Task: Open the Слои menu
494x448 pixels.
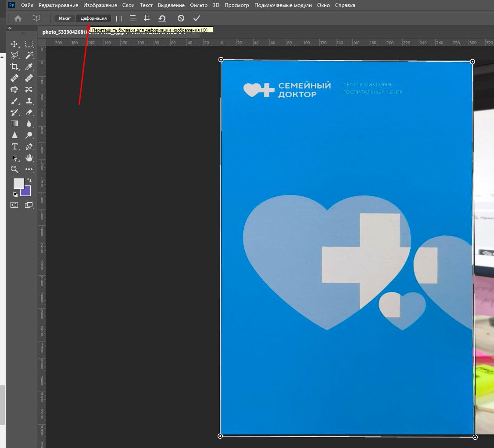Action: [128, 5]
